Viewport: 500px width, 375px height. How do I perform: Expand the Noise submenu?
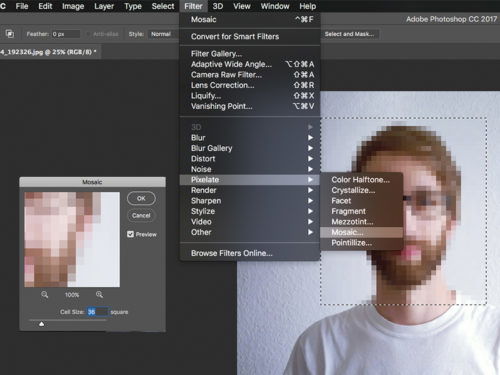pos(250,169)
